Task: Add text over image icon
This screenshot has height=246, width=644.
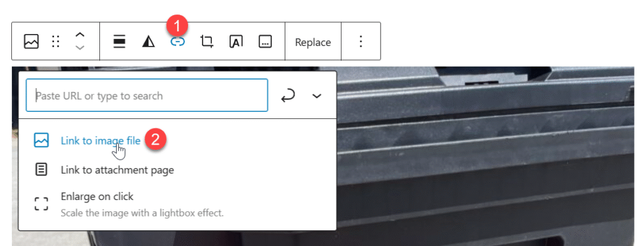Action: tap(236, 42)
